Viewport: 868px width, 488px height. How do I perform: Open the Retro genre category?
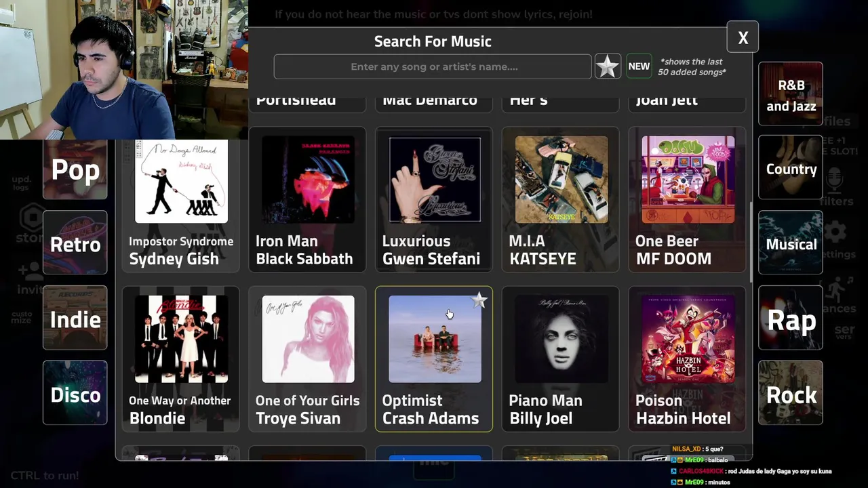coord(75,243)
